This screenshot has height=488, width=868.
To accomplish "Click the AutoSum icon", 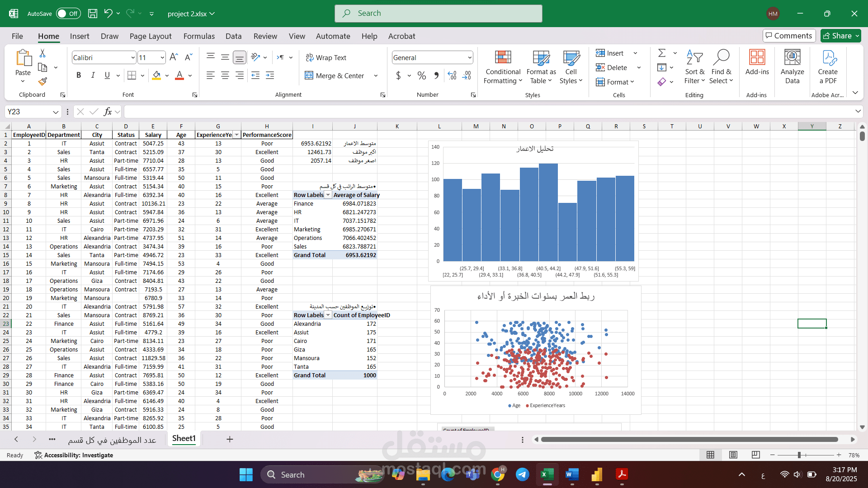I will click(661, 53).
